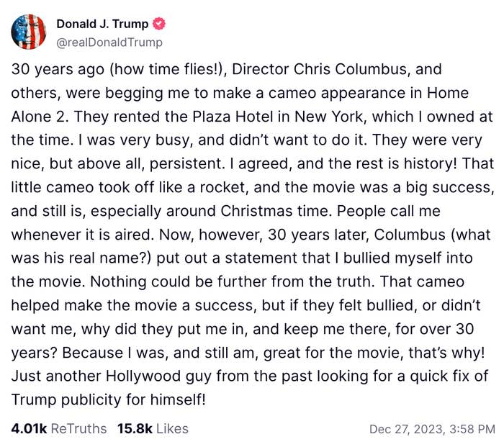Open the Donald J. Trump display name
504x447 pixels.
pos(102,24)
